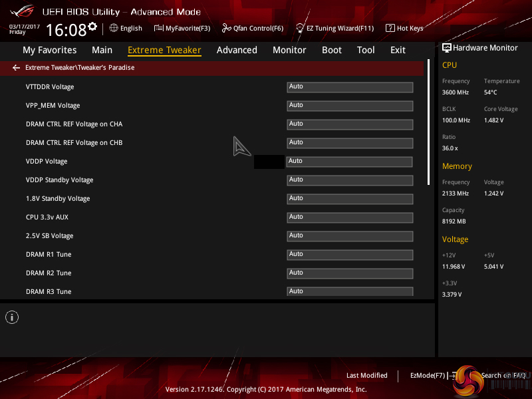
Task: Click the Hot Keys question mark icon
Action: (x=390, y=28)
